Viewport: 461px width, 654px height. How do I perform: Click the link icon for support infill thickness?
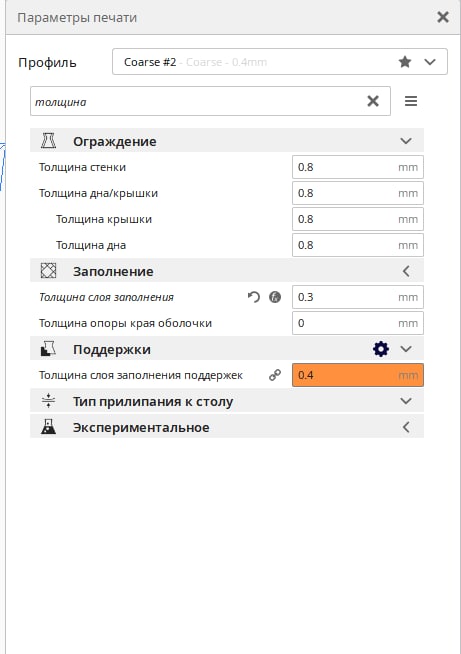tap(275, 375)
